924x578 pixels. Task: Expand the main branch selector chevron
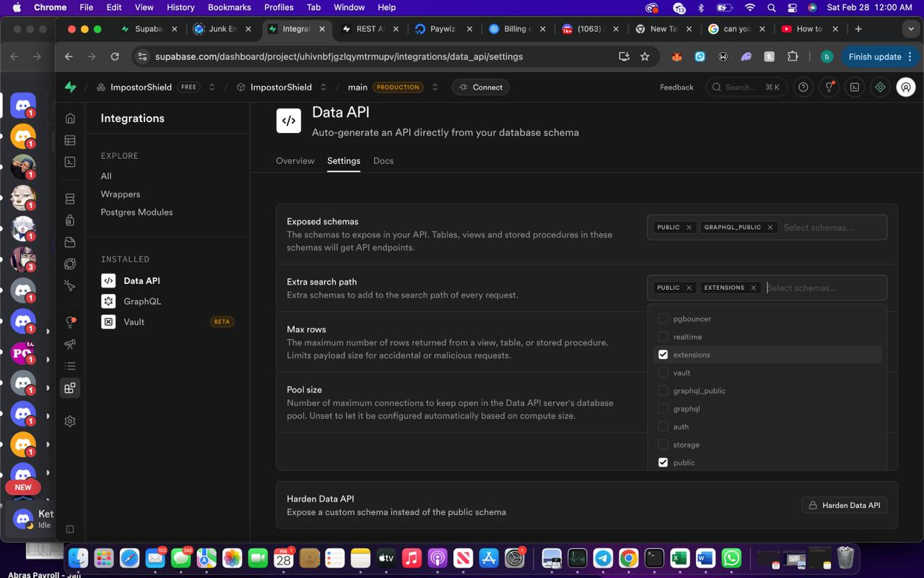[435, 87]
